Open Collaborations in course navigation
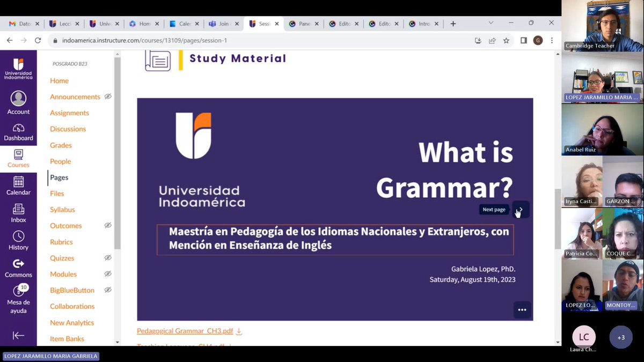644x362 pixels. [72, 306]
